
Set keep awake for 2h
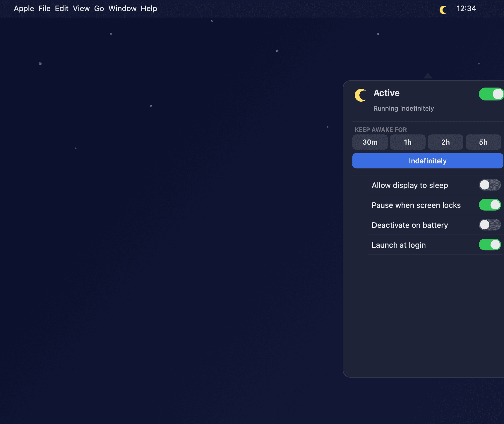coord(445,142)
